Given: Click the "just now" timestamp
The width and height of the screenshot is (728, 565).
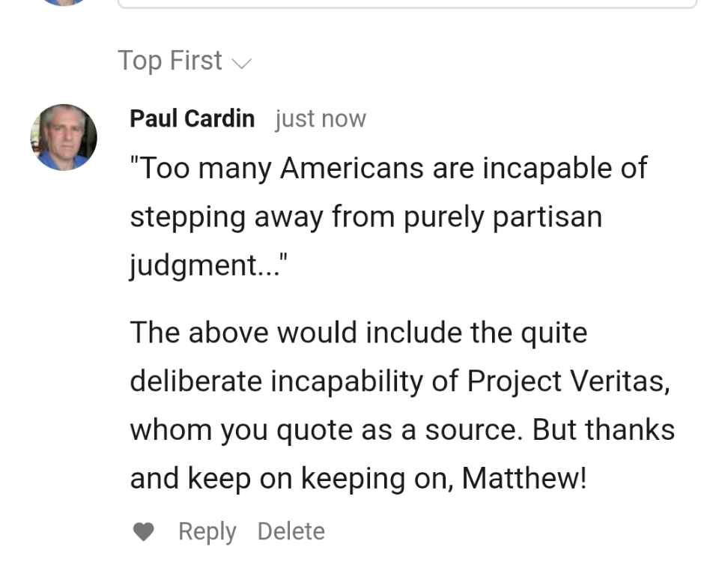Looking at the screenshot, I should (x=321, y=118).
